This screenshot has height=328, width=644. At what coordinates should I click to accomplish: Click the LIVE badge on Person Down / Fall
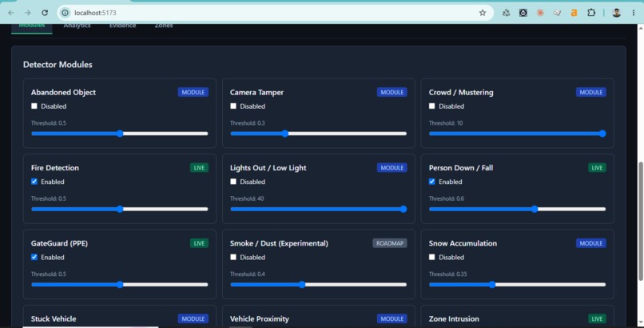[597, 168]
